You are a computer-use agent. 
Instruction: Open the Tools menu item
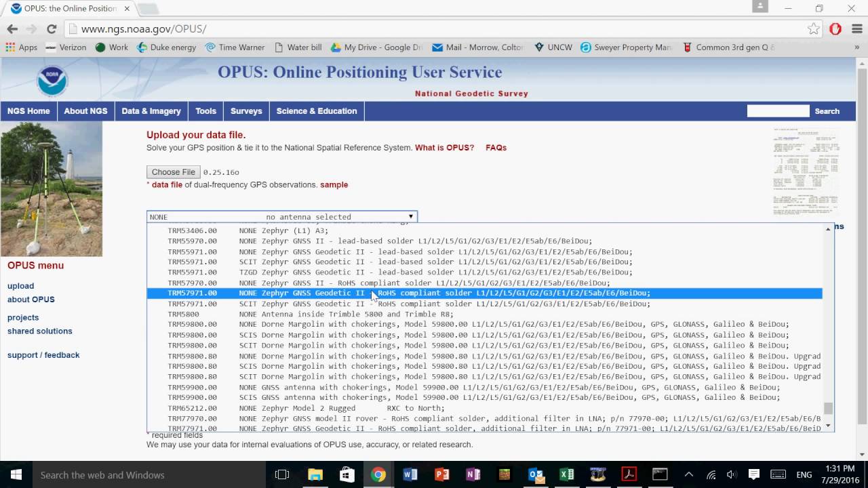pyautogui.click(x=205, y=111)
